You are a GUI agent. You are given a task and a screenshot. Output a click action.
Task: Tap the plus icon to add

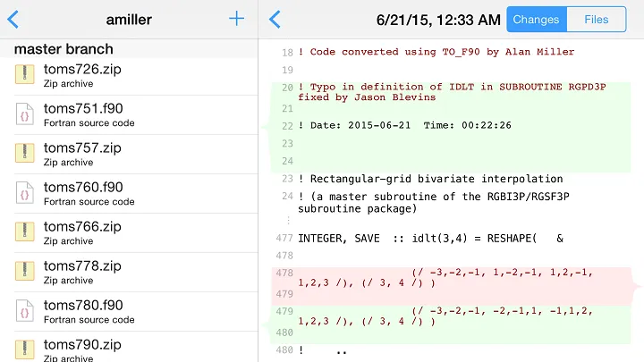pyautogui.click(x=236, y=19)
